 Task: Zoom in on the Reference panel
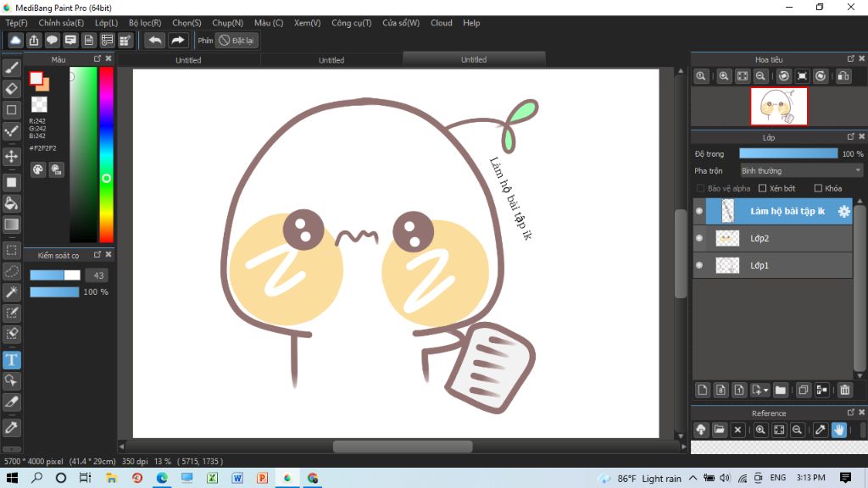(760, 430)
